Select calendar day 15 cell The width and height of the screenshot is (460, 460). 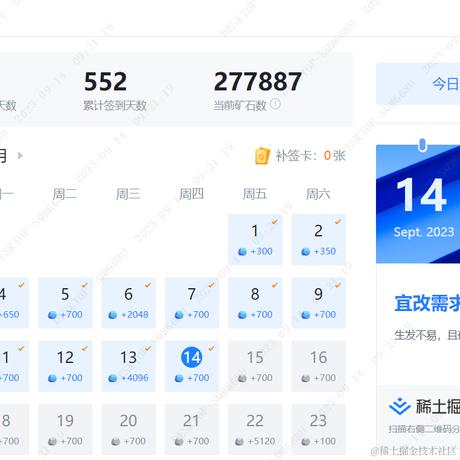point(255,366)
